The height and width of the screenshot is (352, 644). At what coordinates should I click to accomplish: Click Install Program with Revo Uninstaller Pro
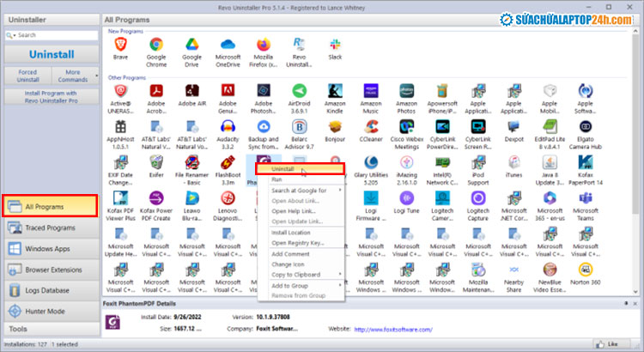pos(52,97)
